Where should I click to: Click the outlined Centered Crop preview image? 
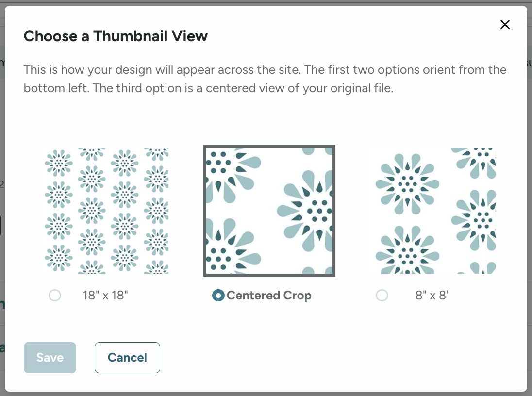click(269, 210)
